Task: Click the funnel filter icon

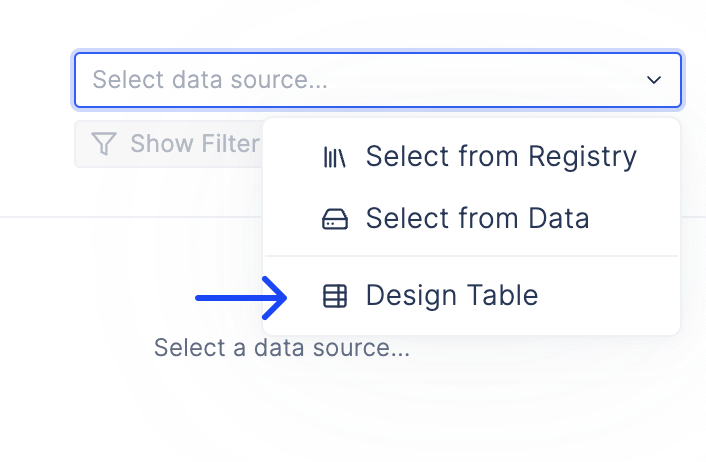Action: point(104,144)
